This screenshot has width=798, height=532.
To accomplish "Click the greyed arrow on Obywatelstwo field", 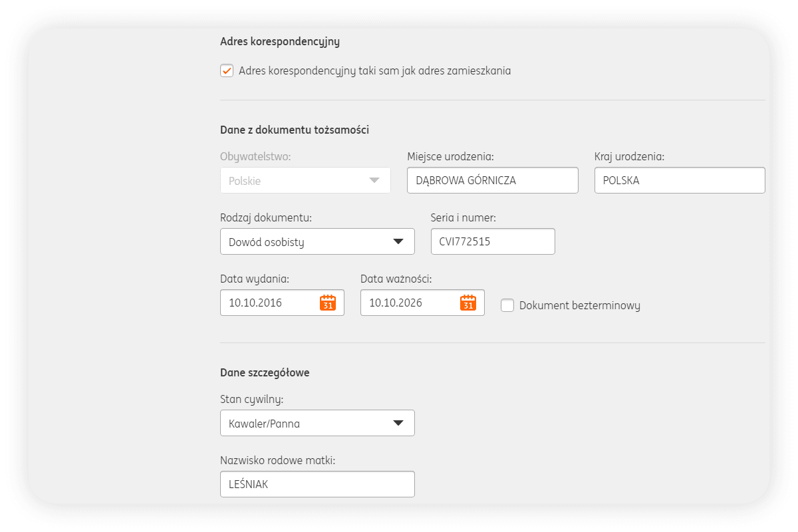I will (x=374, y=180).
